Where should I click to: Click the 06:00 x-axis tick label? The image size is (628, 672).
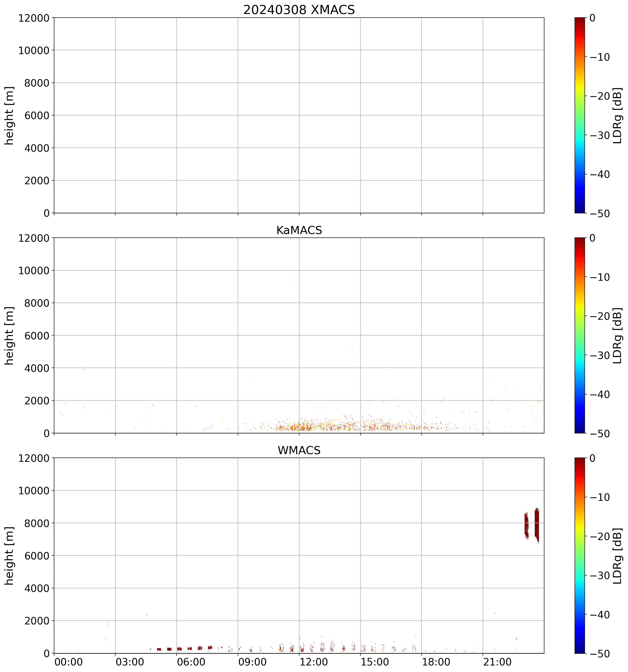coord(191,662)
